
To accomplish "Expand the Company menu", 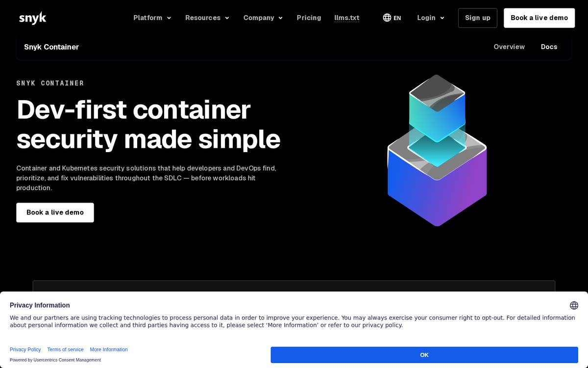I will point(263,18).
